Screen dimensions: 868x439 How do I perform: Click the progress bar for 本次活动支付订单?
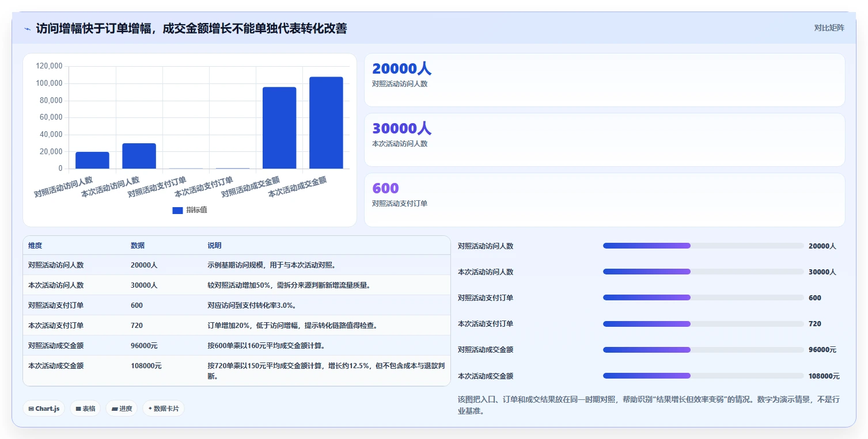point(703,324)
